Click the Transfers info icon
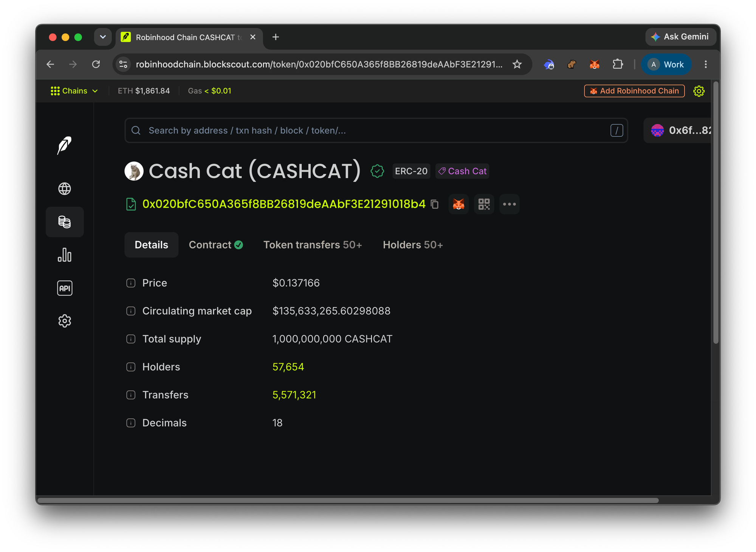 131,395
